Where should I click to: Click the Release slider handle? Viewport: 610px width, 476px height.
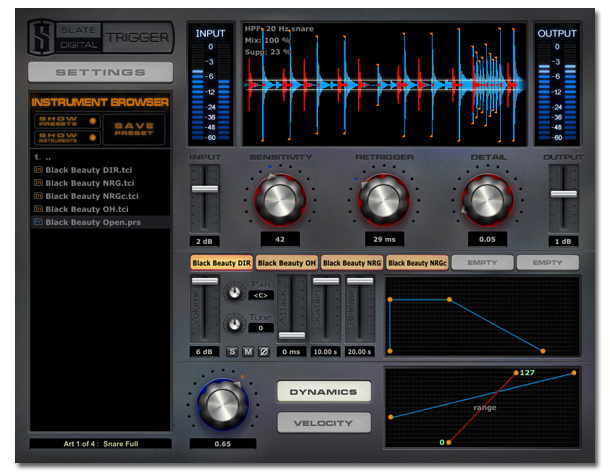point(360,281)
